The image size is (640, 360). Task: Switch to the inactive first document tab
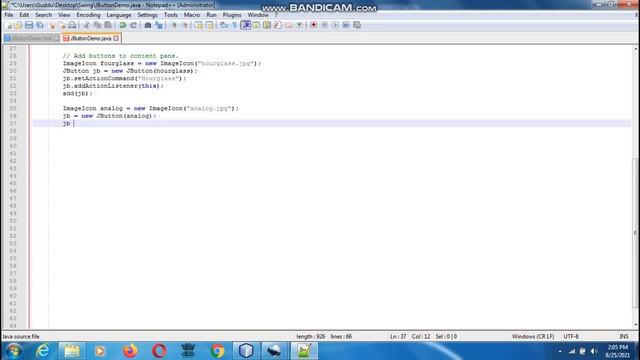tap(31, 38)
